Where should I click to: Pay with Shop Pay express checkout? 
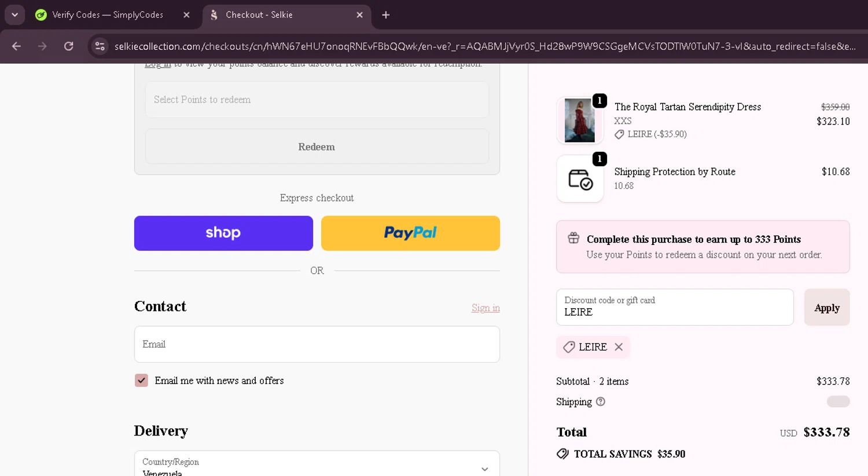pos(223,233)
